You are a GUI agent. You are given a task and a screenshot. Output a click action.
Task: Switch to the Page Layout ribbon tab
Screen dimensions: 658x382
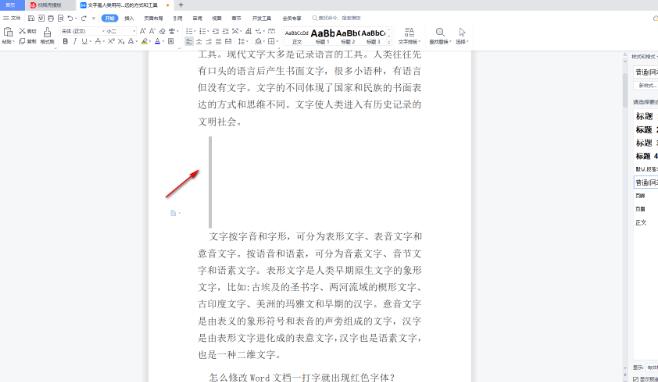(x=153, y=18)
